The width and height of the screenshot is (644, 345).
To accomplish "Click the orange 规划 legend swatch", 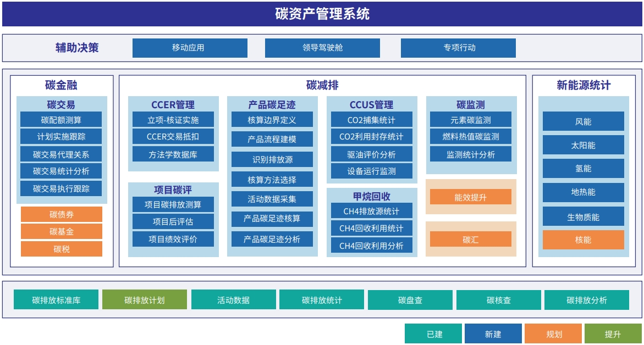I will coord(553,333).
